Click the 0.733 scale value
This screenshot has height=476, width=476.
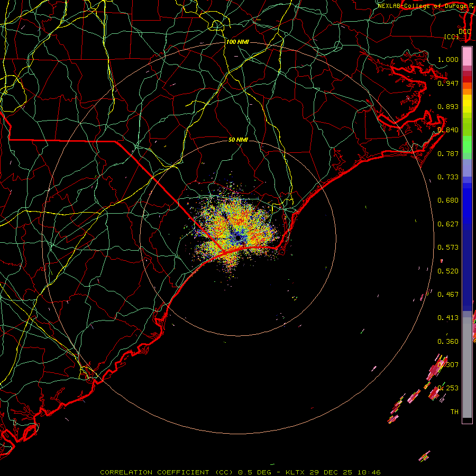click(448, 177)
